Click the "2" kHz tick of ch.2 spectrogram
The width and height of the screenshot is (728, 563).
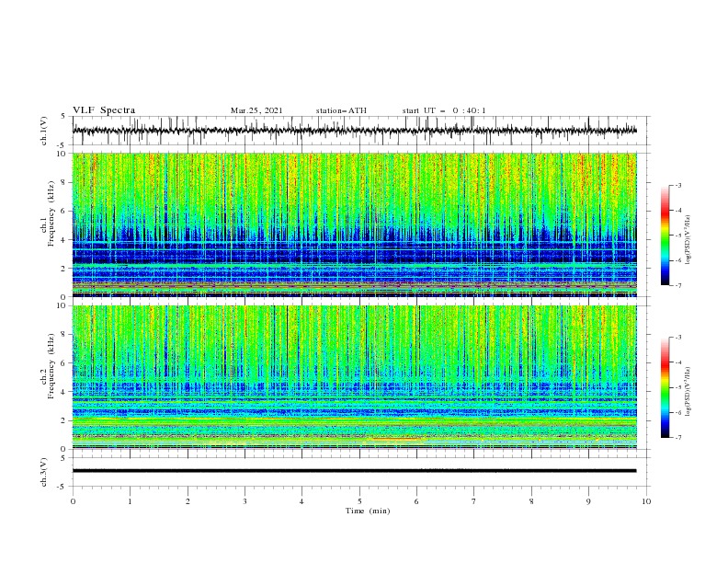pos(63,420)
